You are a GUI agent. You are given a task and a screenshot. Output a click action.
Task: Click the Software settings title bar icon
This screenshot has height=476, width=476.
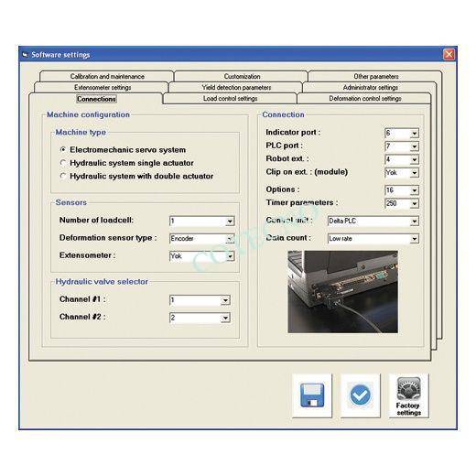[x=25, y=55]
